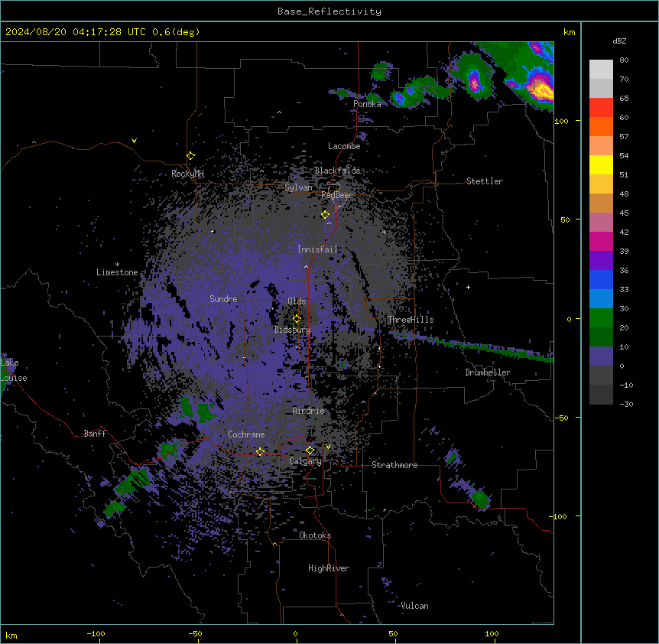Click the Ponoka city label
The image size is (659, 644).
point(367,104)
